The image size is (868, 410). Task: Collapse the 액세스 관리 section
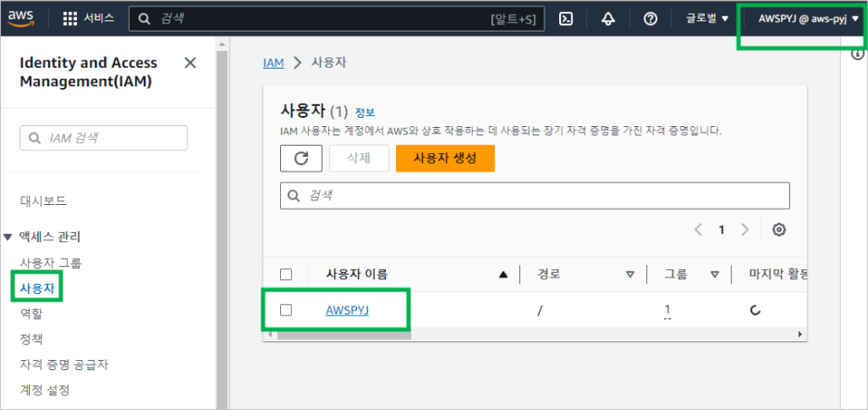pos(7,237)
